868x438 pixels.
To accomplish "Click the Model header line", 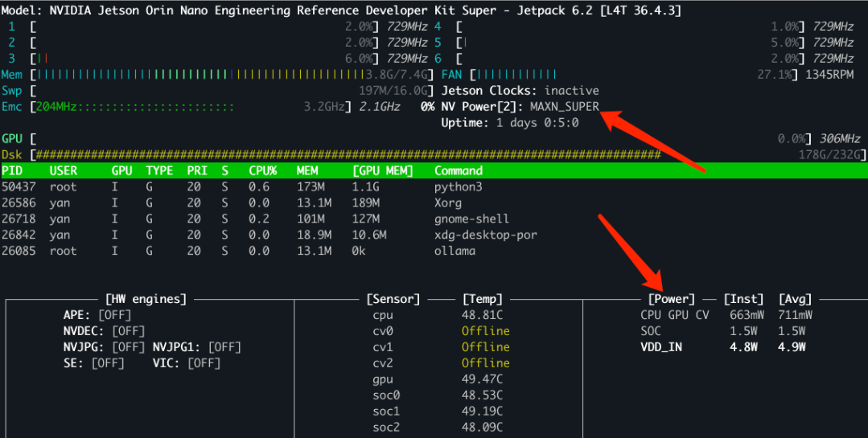I will [x=341, y=10].
